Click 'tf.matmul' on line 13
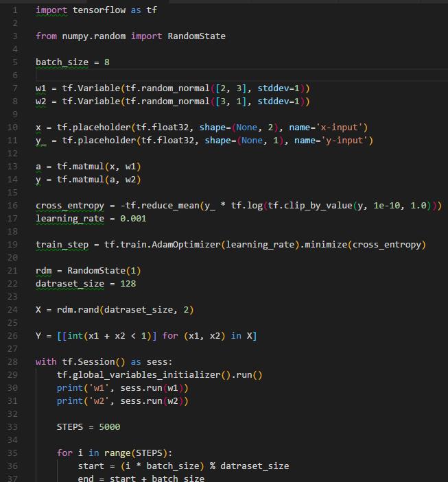 [x=81, y=167]
